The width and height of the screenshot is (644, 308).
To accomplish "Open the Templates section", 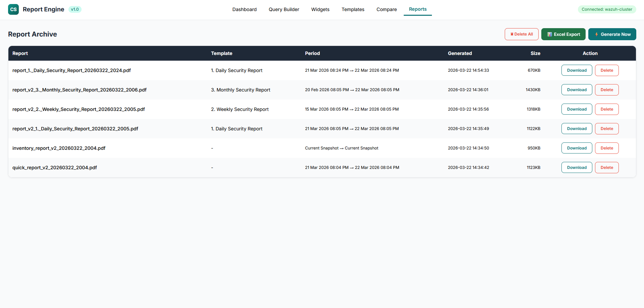I will [353, 9].
